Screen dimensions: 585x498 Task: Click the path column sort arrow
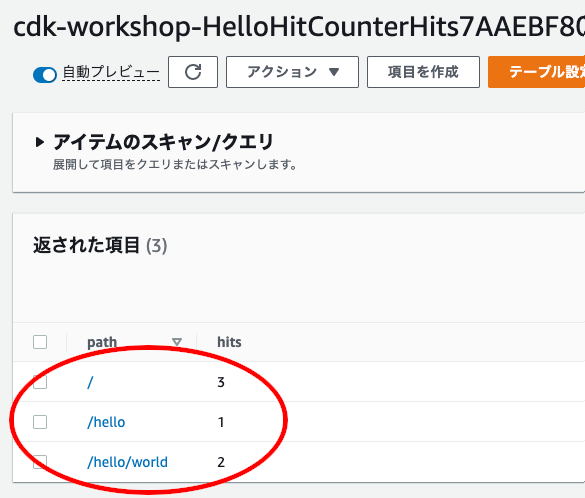[x=176, y=342]
